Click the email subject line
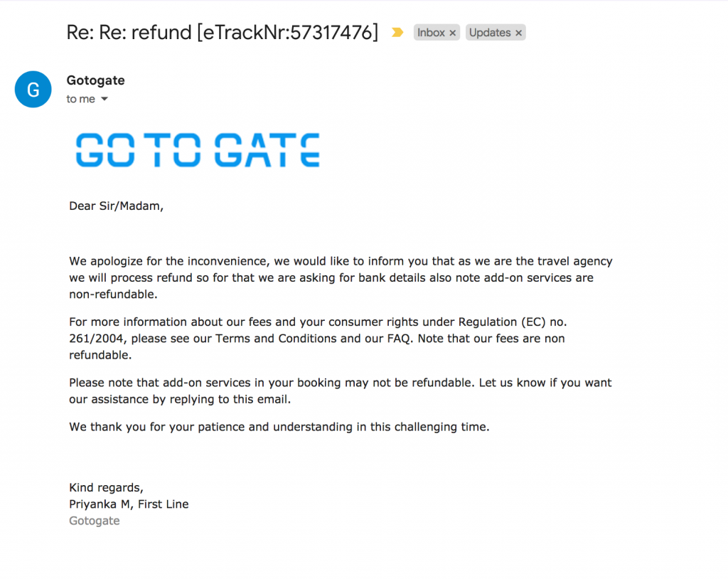The image size is (728, 579). tap(223, 32)
